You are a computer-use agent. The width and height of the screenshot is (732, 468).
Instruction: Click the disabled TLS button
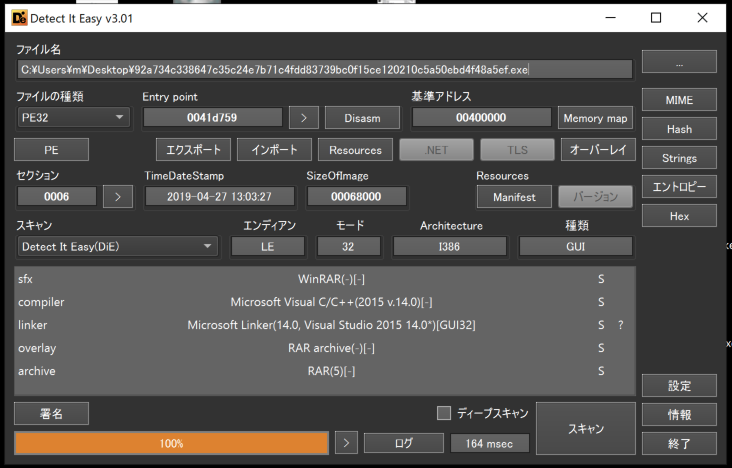(517, 150)
